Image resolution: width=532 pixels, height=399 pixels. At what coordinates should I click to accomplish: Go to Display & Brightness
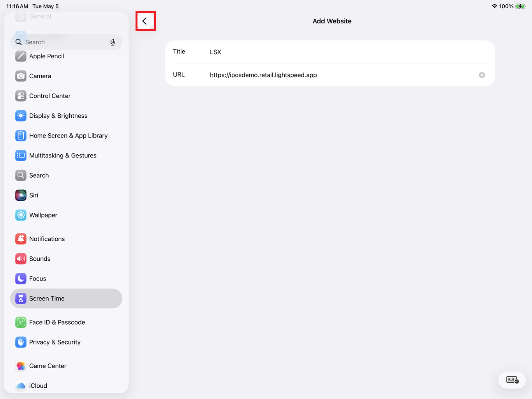click(x=66, y=116)
